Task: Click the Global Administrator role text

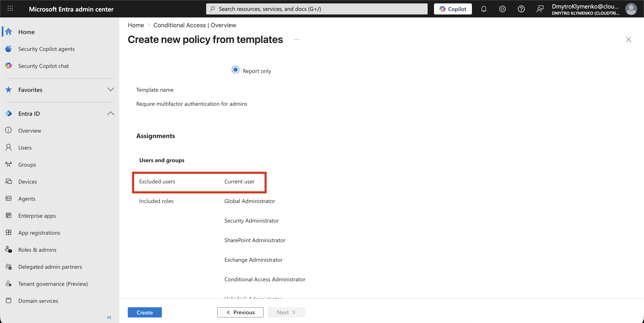Action: click(250, 201)
